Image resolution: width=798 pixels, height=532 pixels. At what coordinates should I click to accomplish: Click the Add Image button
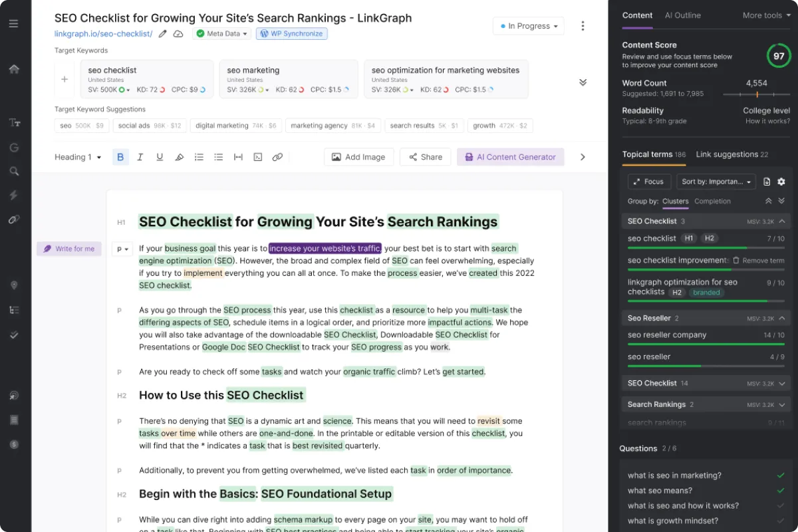point(358,157)
